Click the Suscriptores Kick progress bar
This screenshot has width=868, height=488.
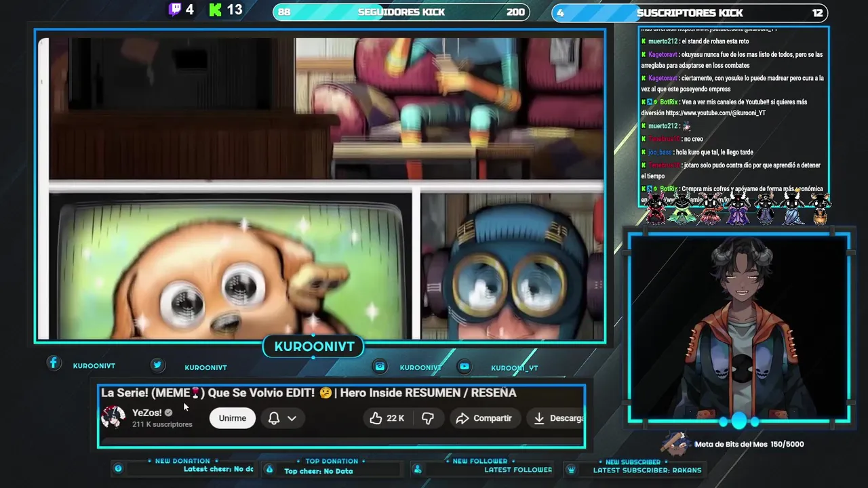(690, 13)
